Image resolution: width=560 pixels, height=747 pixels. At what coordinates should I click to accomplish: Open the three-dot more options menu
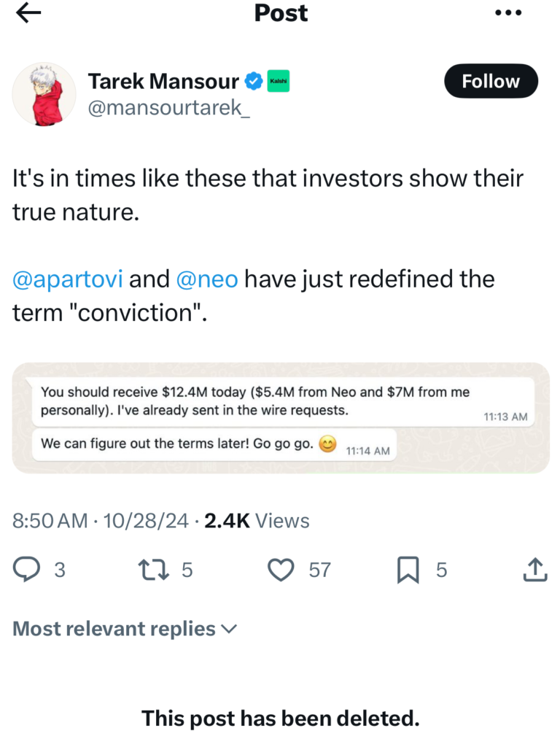pyautogui.click(x=508, y=13)
